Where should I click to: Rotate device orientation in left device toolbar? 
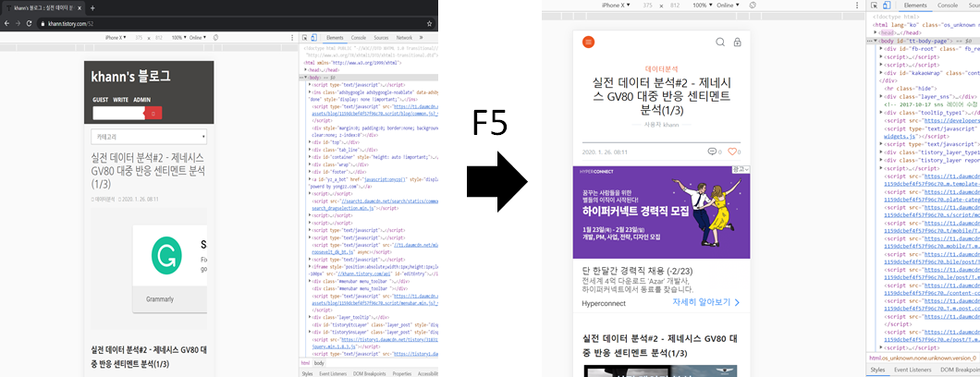pyautogui.click(x=215, y=38)
